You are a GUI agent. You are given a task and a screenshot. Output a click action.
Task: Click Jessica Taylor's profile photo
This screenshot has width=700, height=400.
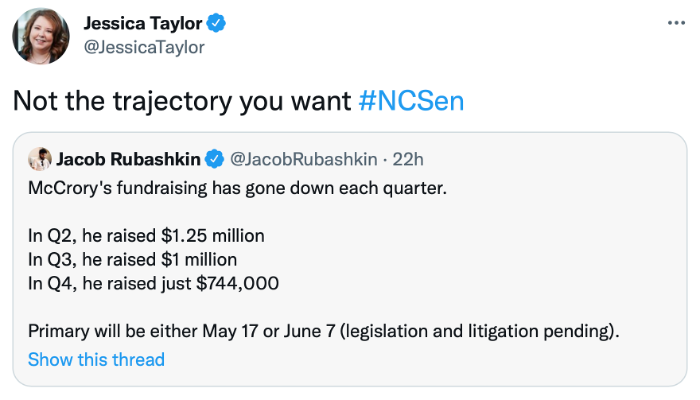[x=40, y=36]
